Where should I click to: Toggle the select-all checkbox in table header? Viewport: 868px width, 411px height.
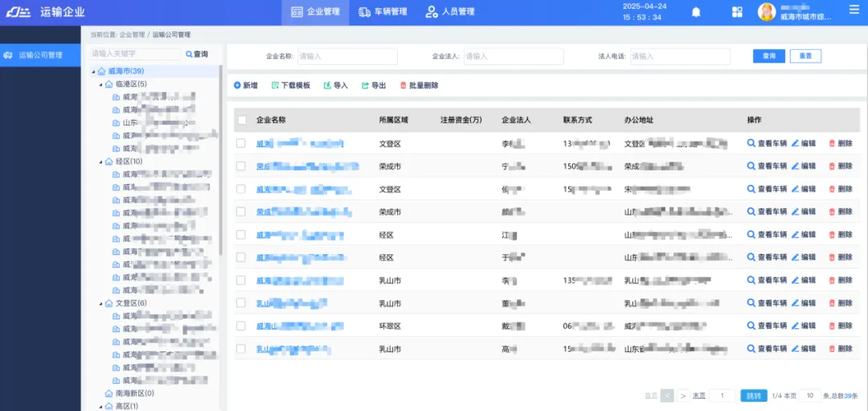click(242, 120)
